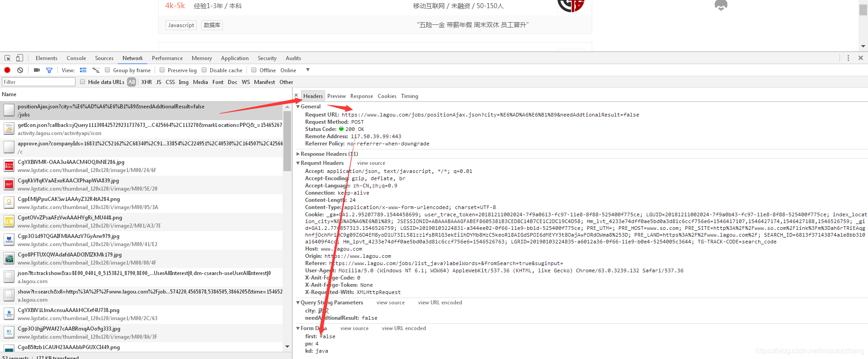Screen dimensions: 868x359
Task: Enable Preserve log checkbox
Action: tap(162, 70)
